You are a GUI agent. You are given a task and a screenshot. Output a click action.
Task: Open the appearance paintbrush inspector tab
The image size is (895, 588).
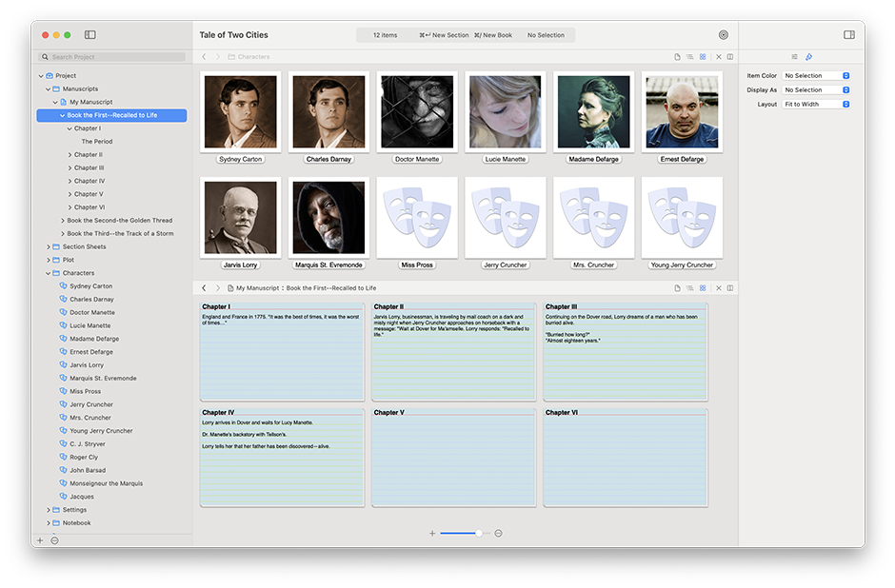click(808, 57)
